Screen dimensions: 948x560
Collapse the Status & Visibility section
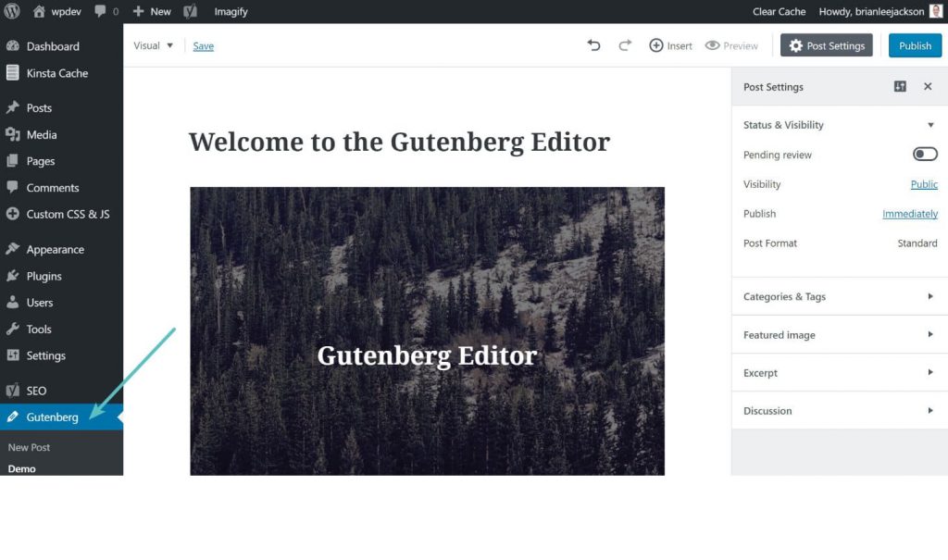point(839,125)
